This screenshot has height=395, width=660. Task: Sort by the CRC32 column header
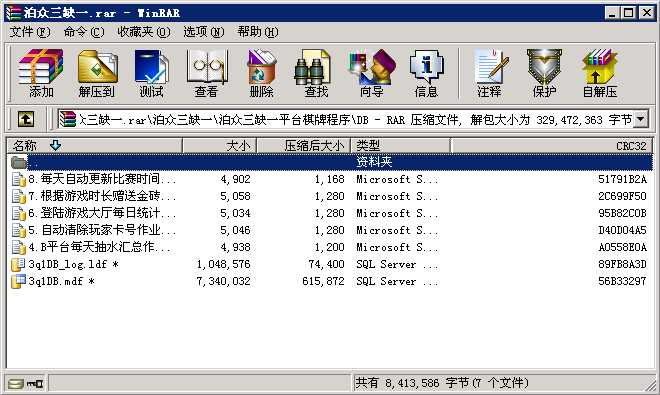point(551,146)
